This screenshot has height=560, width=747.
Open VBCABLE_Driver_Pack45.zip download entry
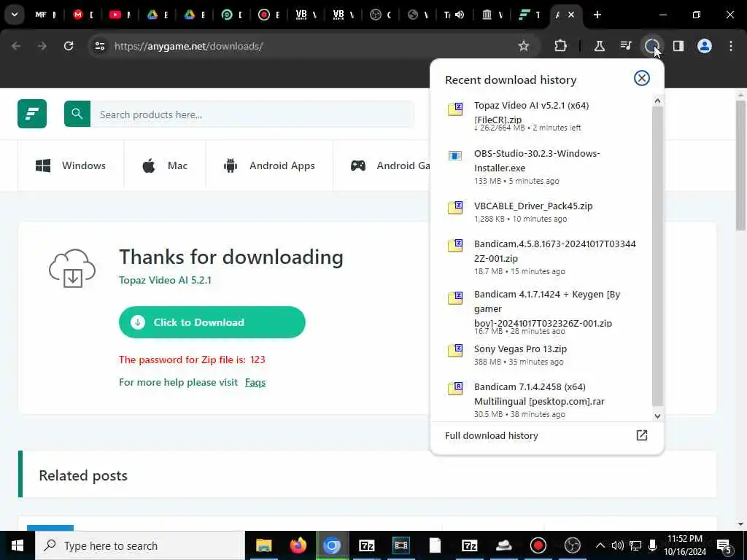541,212
